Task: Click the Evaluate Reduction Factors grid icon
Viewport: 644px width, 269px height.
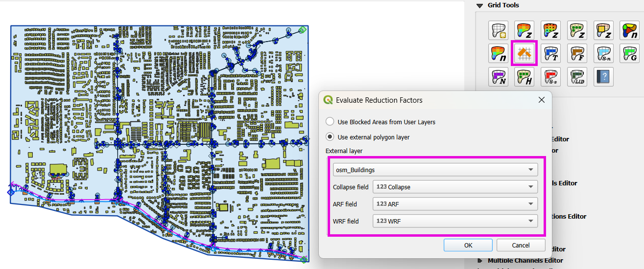Action: point(525,54)
